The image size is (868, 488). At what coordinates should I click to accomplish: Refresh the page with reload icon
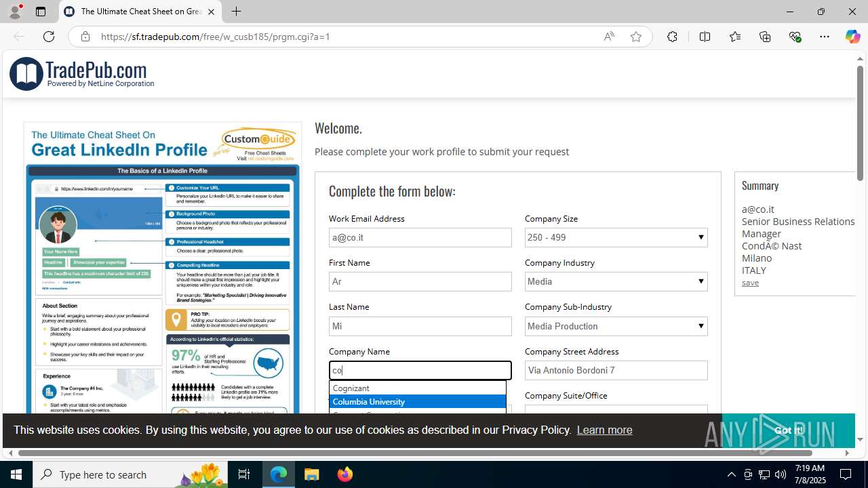49,37
